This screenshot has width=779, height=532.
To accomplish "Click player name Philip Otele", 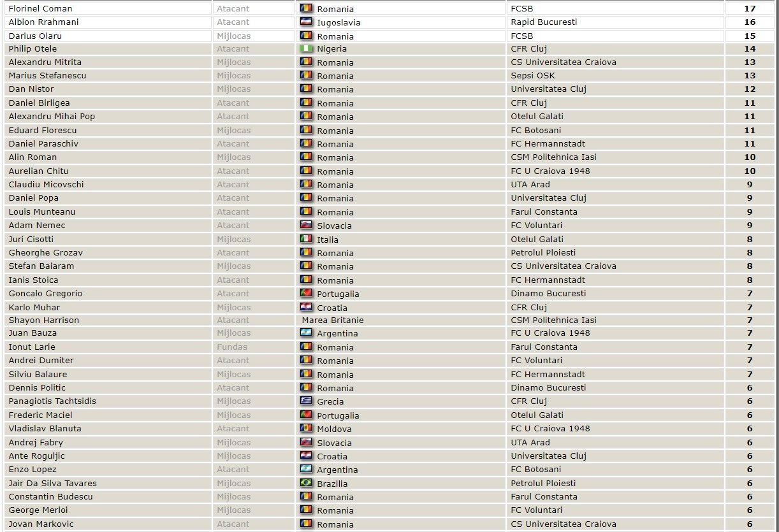I will [x=33, y=48].
